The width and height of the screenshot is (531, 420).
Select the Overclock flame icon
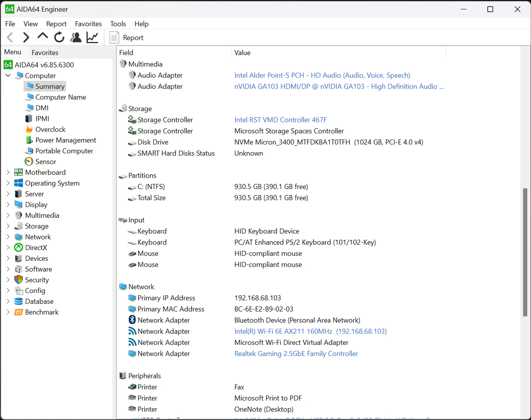29,129
